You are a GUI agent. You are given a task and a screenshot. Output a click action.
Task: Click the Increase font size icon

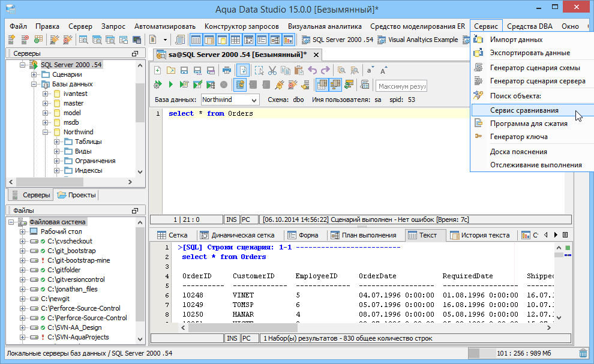tap(383, 70)
